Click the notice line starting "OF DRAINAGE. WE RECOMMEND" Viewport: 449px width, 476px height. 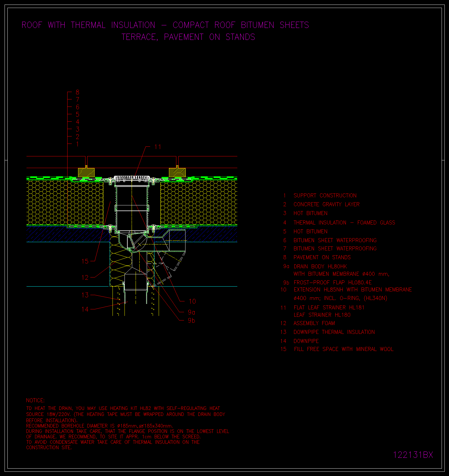coord(113,437)
